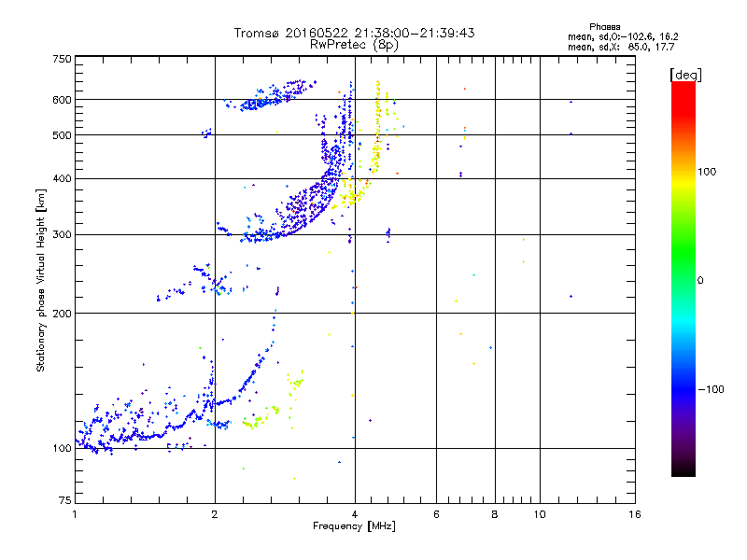Image resolution: width=747 pixels, height=560 pixels.
Task: Click the green region of the colorbar
Action: pos(684,252)
